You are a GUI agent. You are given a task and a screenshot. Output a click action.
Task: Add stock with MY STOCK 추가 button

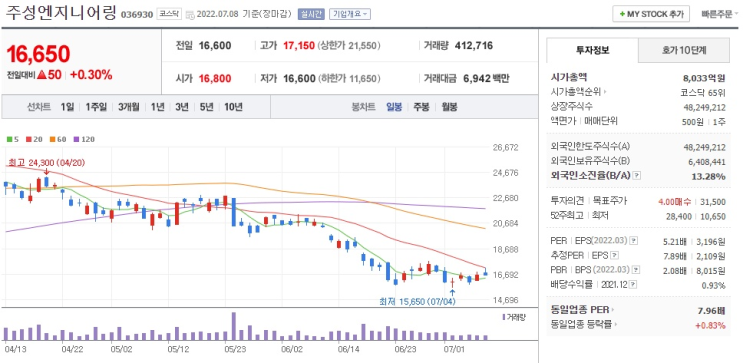[651, 14]
